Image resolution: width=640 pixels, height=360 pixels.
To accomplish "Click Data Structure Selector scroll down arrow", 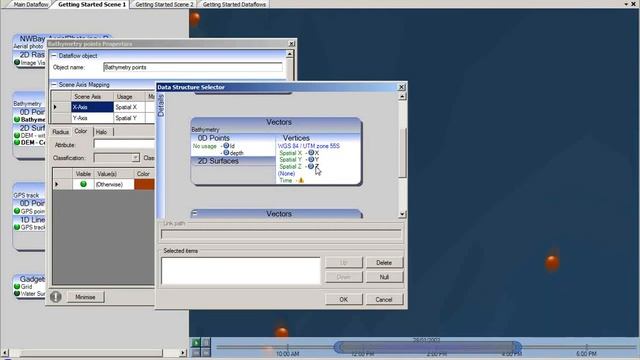I will [402, 214].
